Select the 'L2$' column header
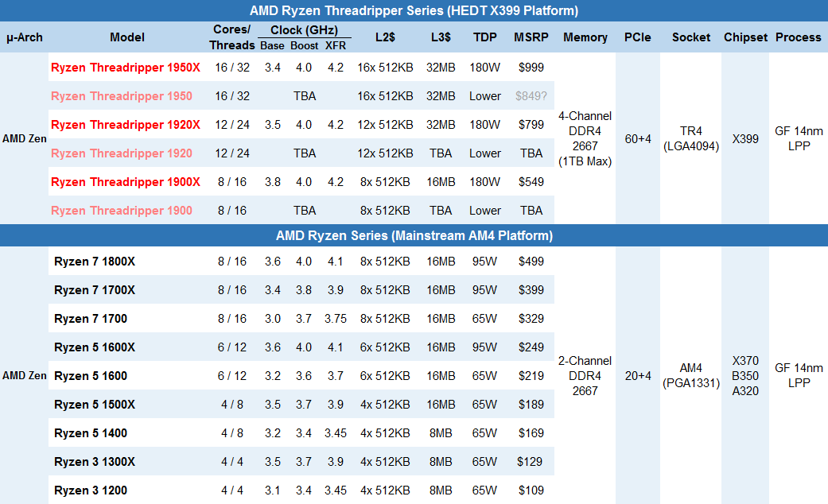The height and width of the screenshot is (504, 828). point(385,37)
